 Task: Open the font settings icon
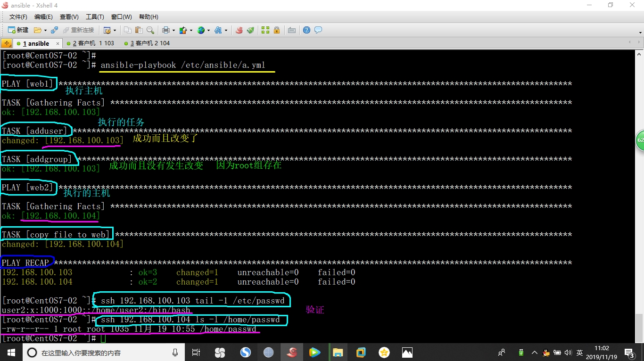[x=218, y=30]
